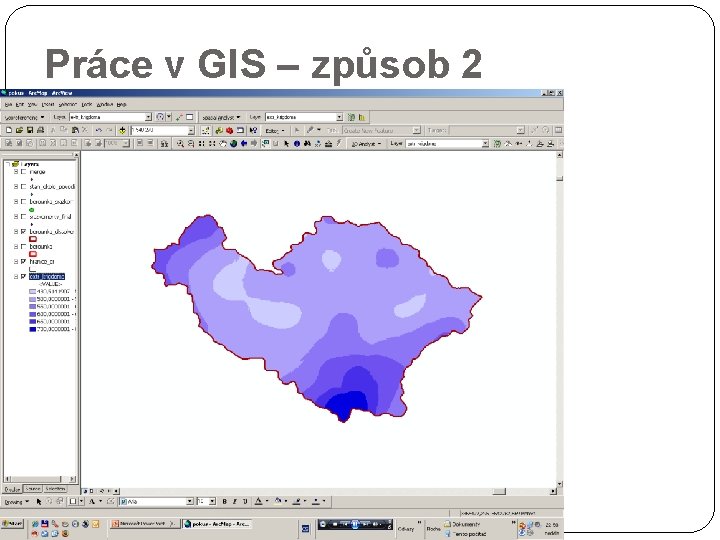The image size is (720, 540).
Task: Open an existing map file
Action: 19,130
